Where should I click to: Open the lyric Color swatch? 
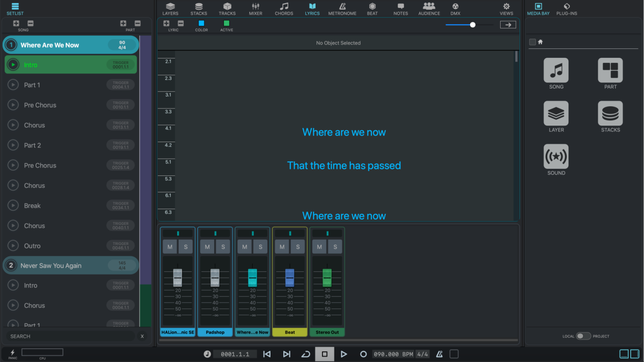pyautogui.click(x=201, y=23)
